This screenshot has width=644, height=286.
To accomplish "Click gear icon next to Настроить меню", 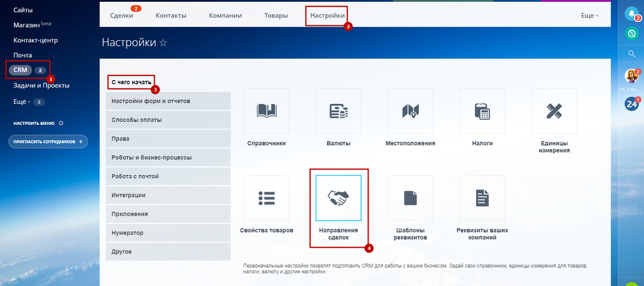I will coord(61,123).
